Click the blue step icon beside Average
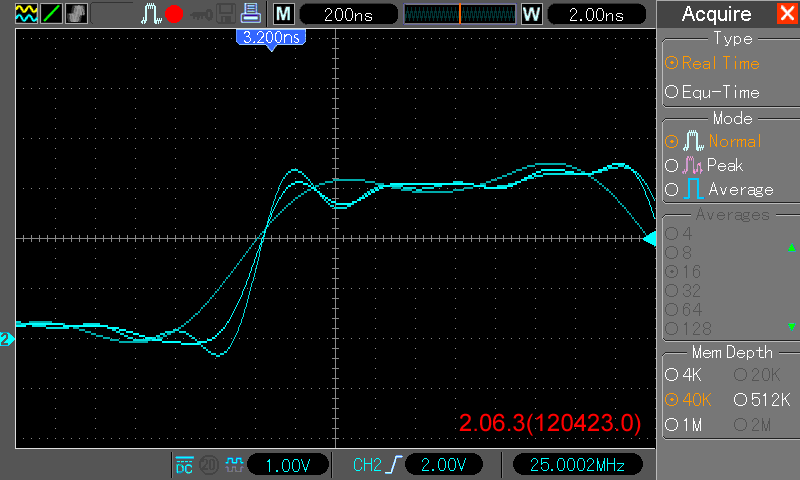The height and width of the screenshot is (480, 800). 693,189
